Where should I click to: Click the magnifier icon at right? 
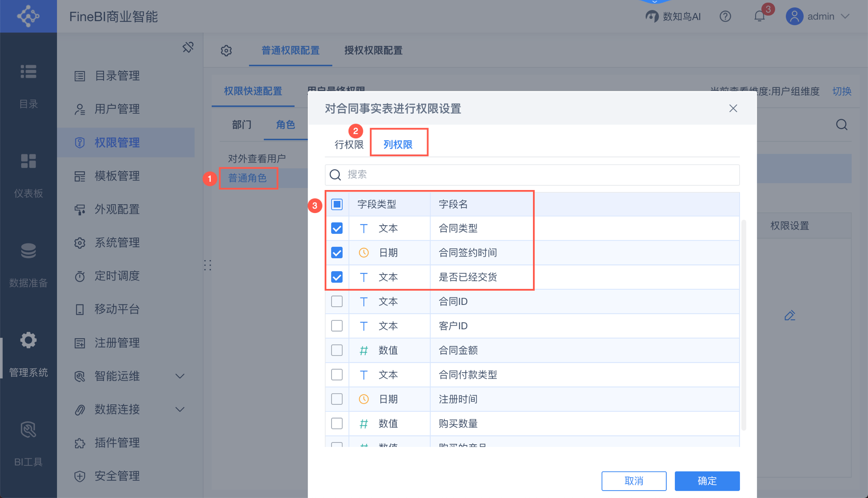pos(842,125)
